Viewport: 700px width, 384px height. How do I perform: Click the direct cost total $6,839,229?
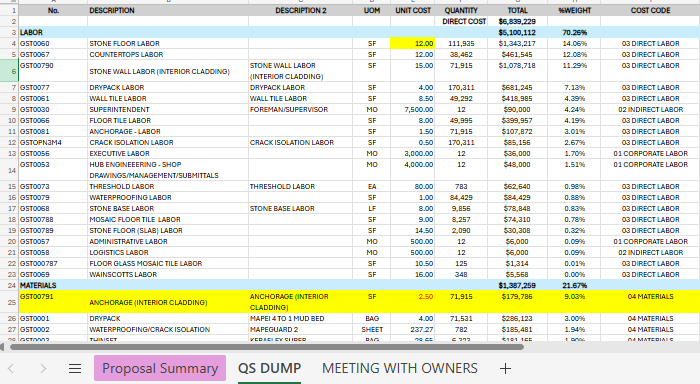(517, 21)
